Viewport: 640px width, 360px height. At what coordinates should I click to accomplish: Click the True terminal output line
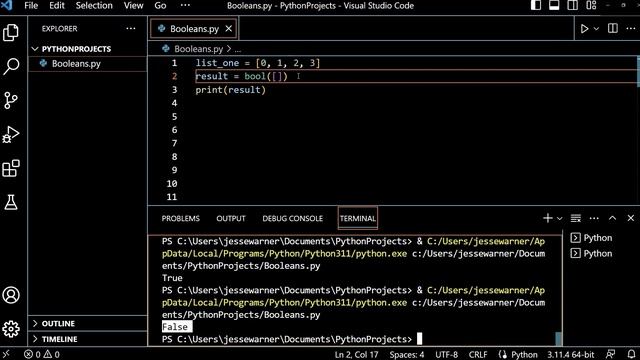172,278
